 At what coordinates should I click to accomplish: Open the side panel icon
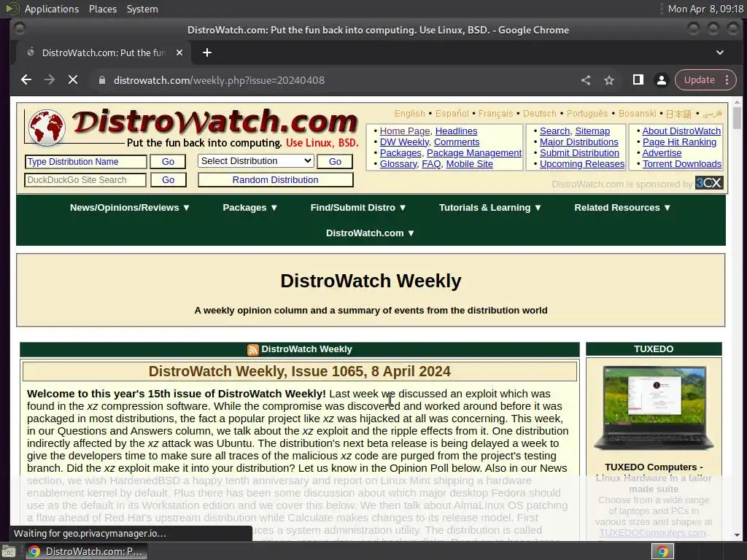point(638,80)
